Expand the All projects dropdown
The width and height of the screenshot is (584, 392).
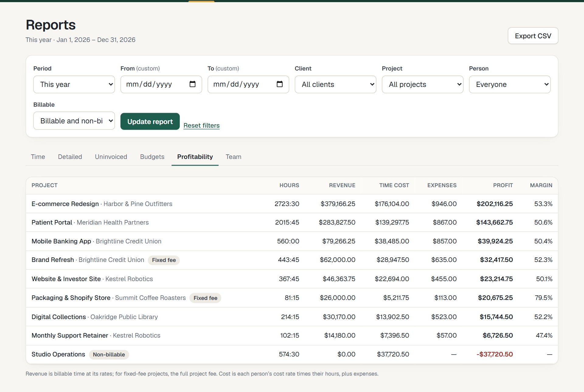[x=422, y=84]
